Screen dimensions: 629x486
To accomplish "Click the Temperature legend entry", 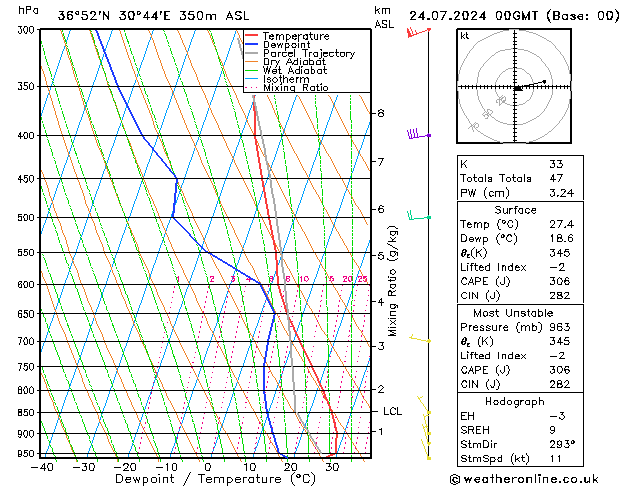I will pos(296,36).
